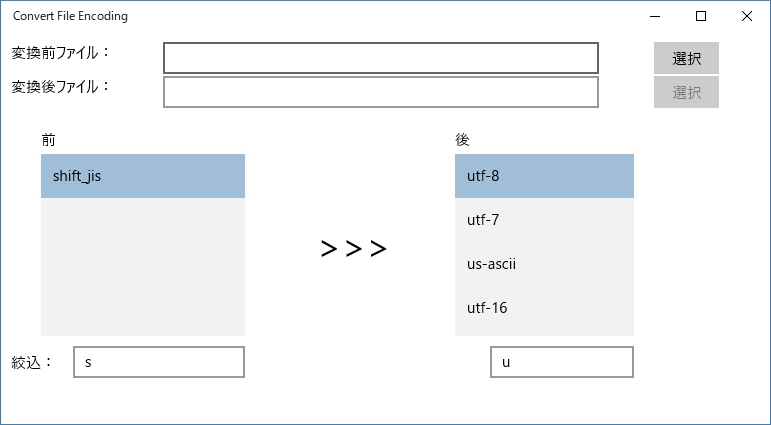Click the 変換前ファイル label

click(61, 53)
